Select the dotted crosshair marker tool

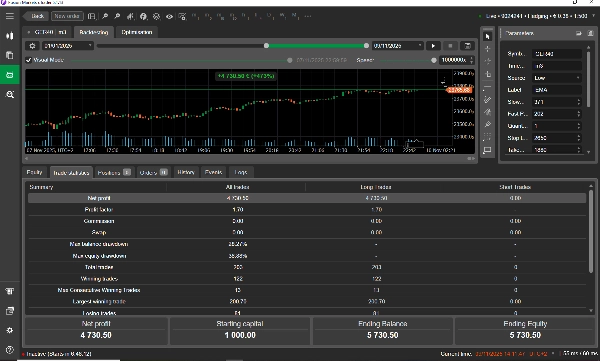(487, 61)
